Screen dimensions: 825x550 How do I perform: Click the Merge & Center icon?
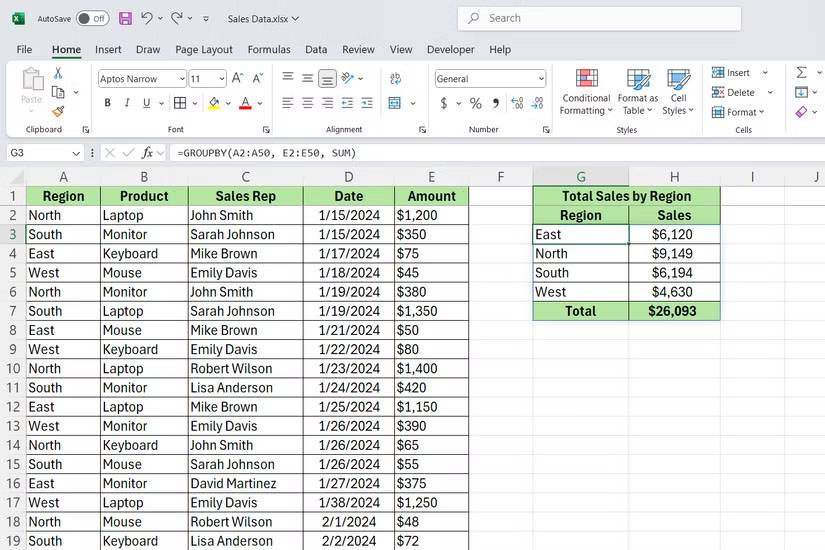click(395, 103)
